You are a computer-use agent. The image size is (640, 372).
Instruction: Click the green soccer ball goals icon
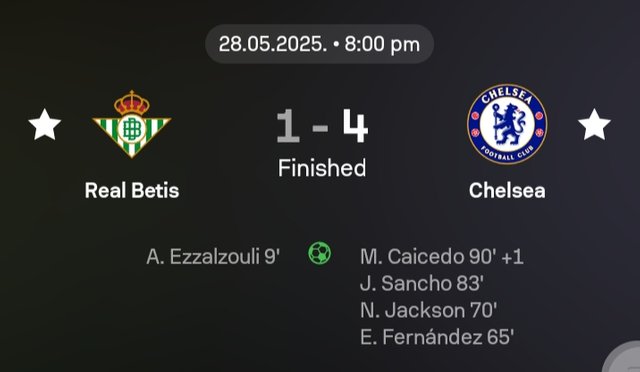(320, 253)
